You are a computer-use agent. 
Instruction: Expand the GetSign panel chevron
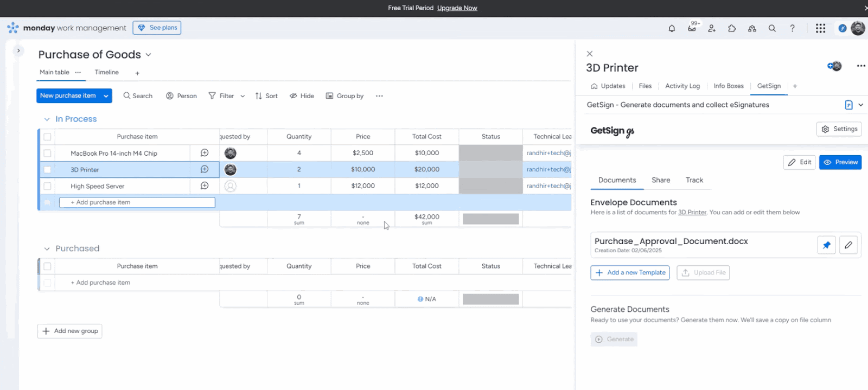point(860,105)
